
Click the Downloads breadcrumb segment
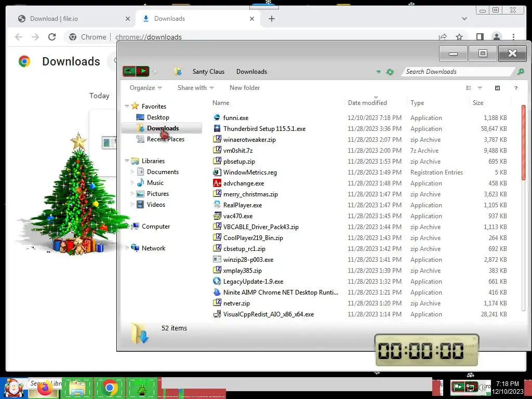pos(251,72)
